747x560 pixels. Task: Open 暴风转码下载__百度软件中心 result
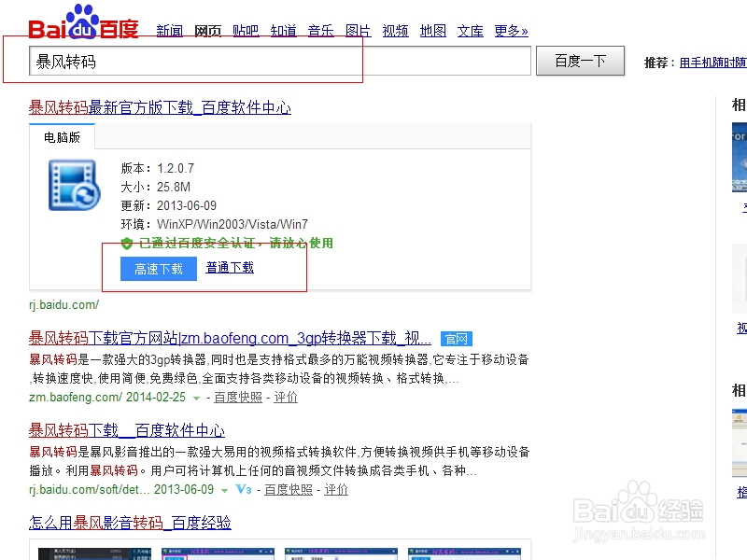pyautogui.click(x=127, y=430)
